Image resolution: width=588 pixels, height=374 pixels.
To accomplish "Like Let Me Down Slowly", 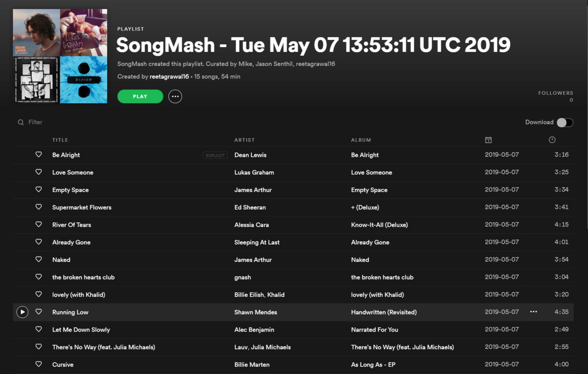I will click(x=39, y=329).
